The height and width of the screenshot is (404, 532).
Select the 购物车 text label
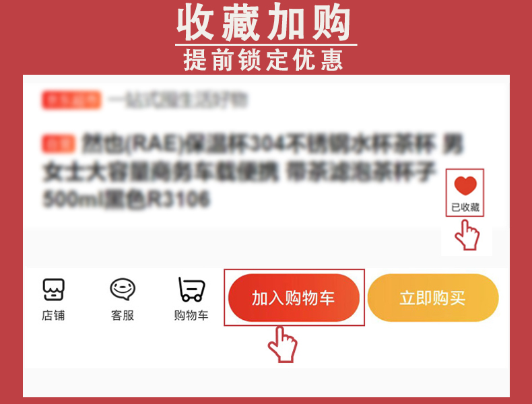point(191,316)
